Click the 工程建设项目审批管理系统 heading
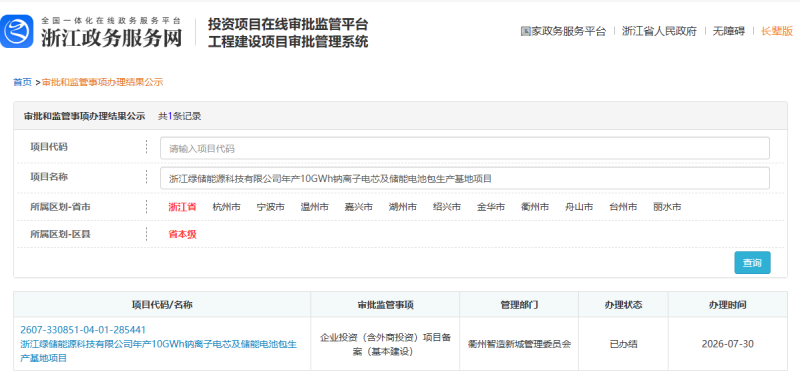800x374 pixels. tap(288, 42)
